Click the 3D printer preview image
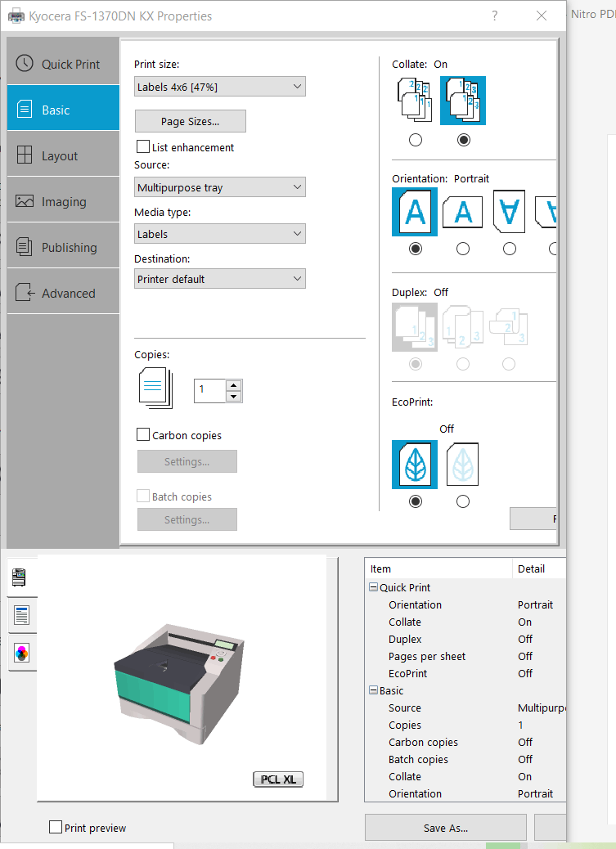This screenshot has height=849, width=616. click(x=179, y=683)
